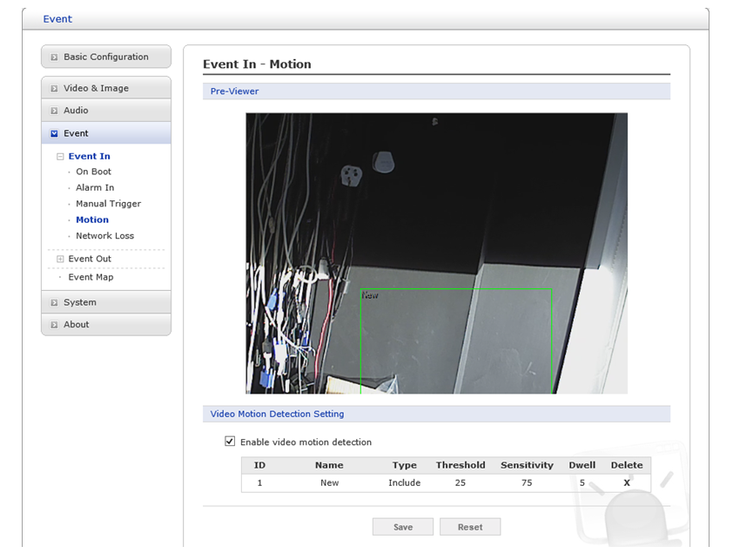Image resolution: width=733 pixels, height=560 pixels.
Task: Open the System menu
Action: [x=106, y=302]
